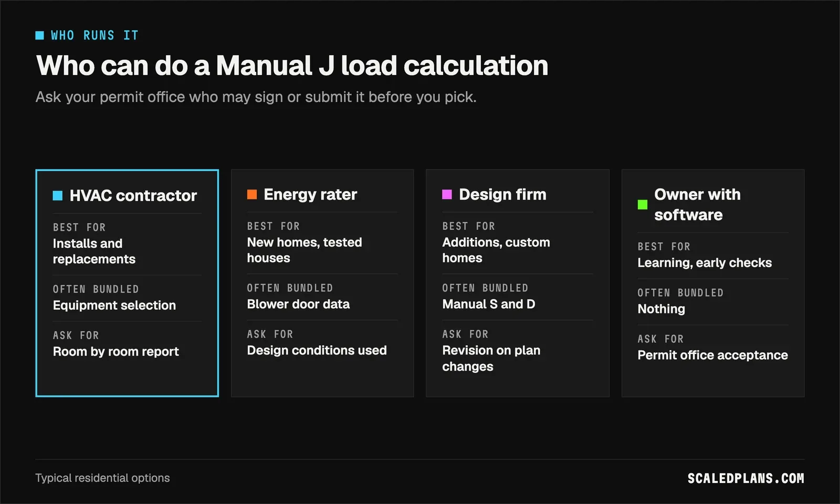Click the BEST FOR label in Energy rater card
The image size is (840, 504).
(274, 226)
